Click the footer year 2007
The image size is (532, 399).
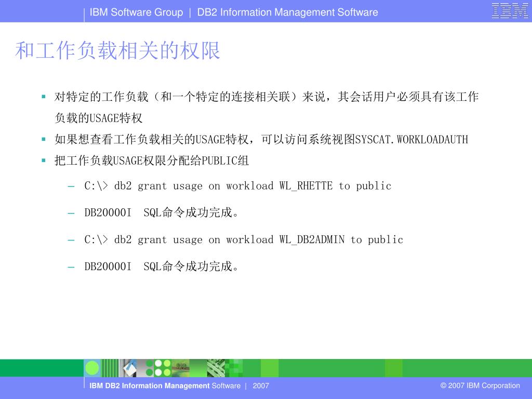coord(261,386)
